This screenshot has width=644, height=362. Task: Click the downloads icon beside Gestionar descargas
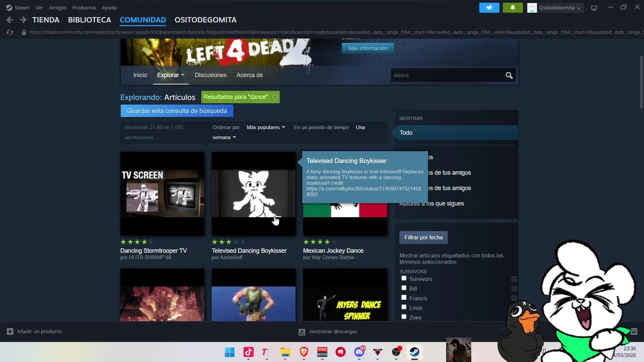(302, 332)
